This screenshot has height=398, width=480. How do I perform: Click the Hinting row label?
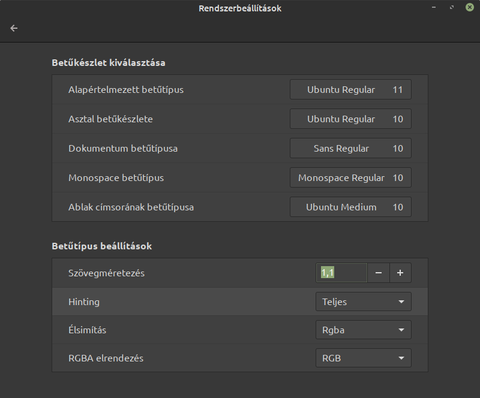point(84,302)
